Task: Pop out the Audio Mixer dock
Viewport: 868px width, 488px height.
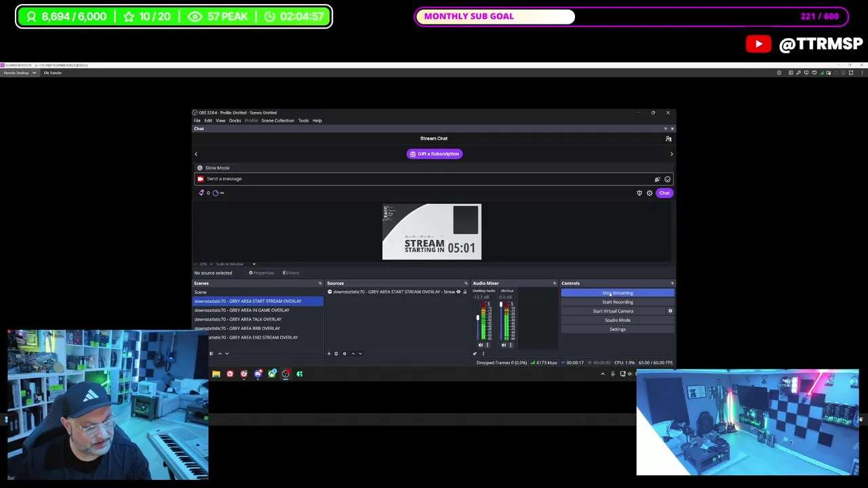Action: tap(555, 283)
